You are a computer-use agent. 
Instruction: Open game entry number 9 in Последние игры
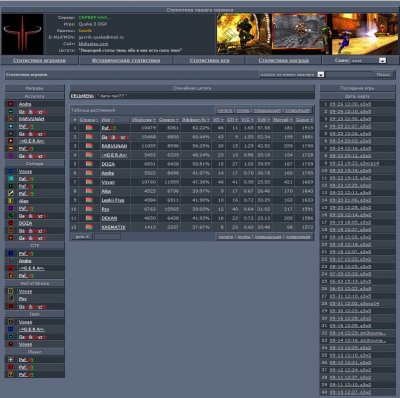(354, 163)
